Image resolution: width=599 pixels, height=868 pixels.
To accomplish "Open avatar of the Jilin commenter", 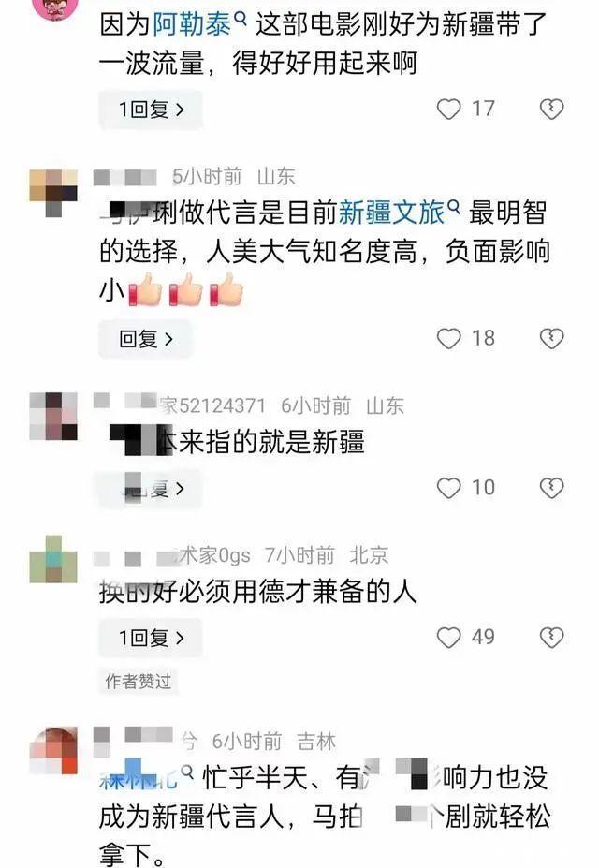I will 53,751.
